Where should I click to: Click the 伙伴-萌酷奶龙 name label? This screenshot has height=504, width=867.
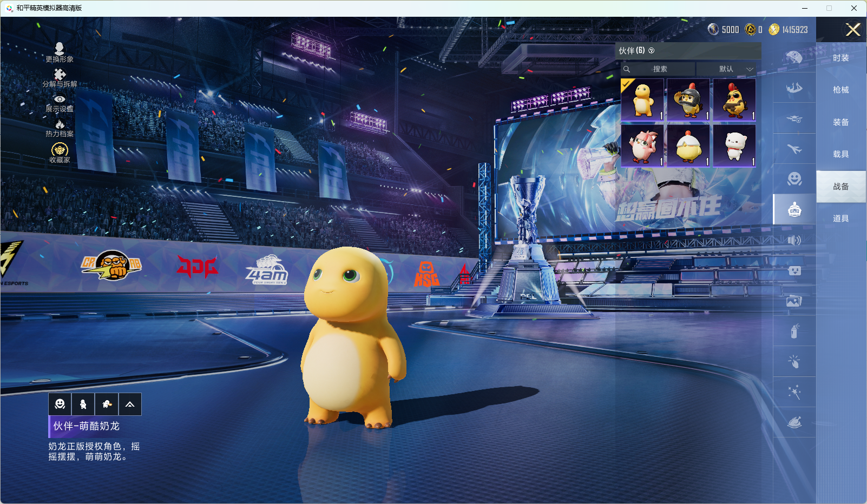pyautogui.click(x=86, y=426)
